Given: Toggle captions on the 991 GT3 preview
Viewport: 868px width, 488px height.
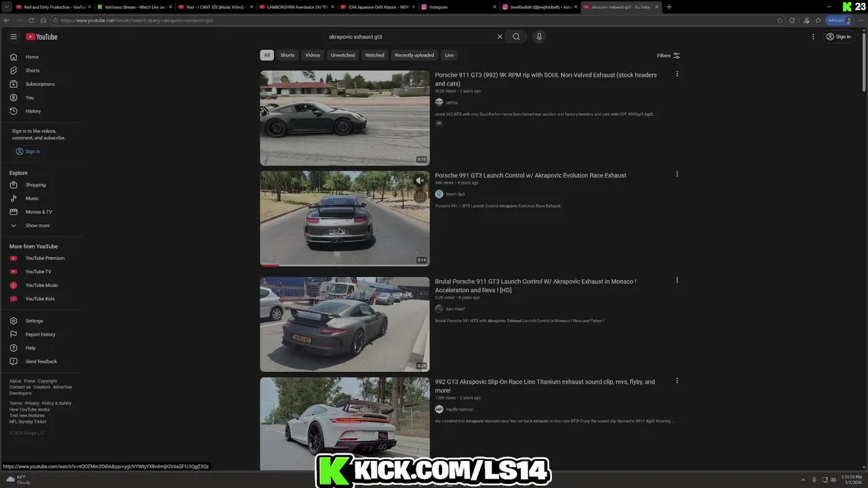Looking at the screenshot, I should click(x=420, y=197).
